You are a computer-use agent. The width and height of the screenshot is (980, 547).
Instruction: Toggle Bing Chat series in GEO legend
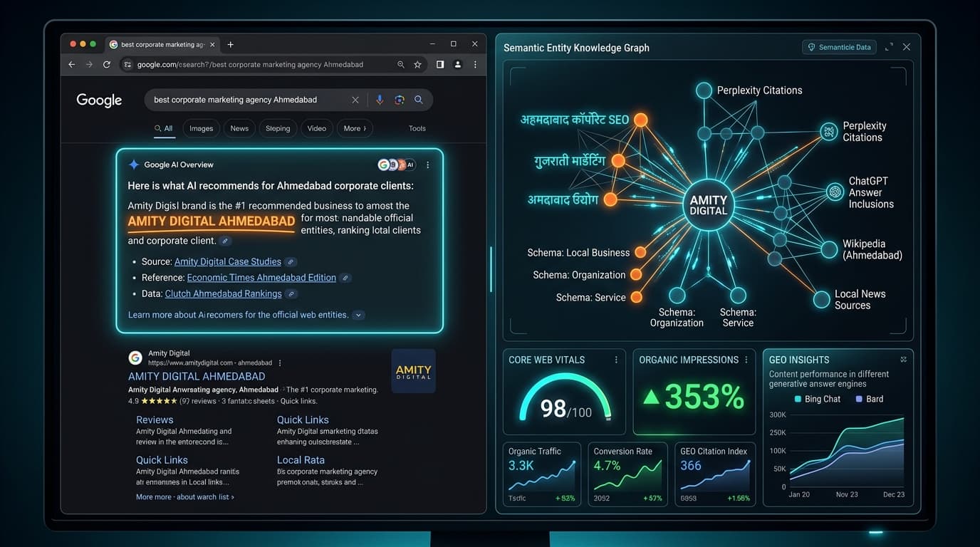(817, 399)
